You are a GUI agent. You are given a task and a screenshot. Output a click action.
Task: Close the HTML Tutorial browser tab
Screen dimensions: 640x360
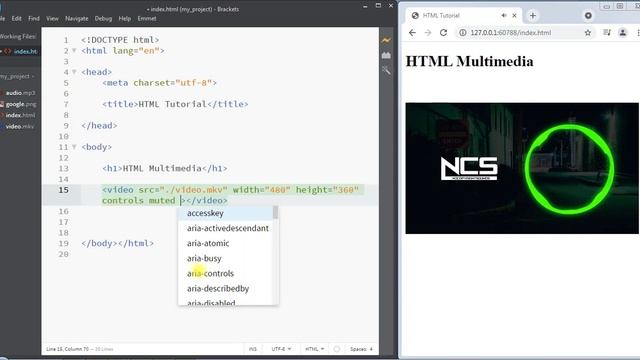[x=514, y=16]
